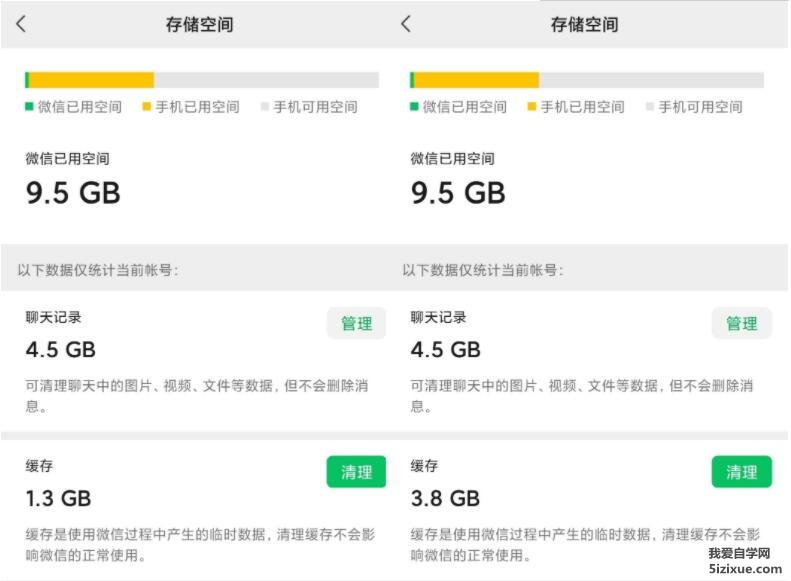Click 缓存 label in right screenshot

click(x=424, y=466)
